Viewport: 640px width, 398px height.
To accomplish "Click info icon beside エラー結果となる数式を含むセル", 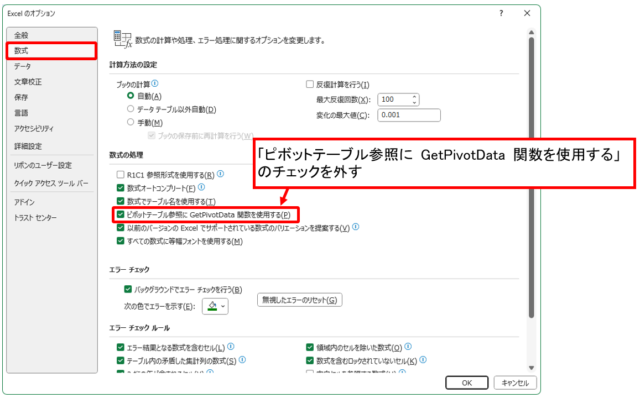I will coord(231,347).
